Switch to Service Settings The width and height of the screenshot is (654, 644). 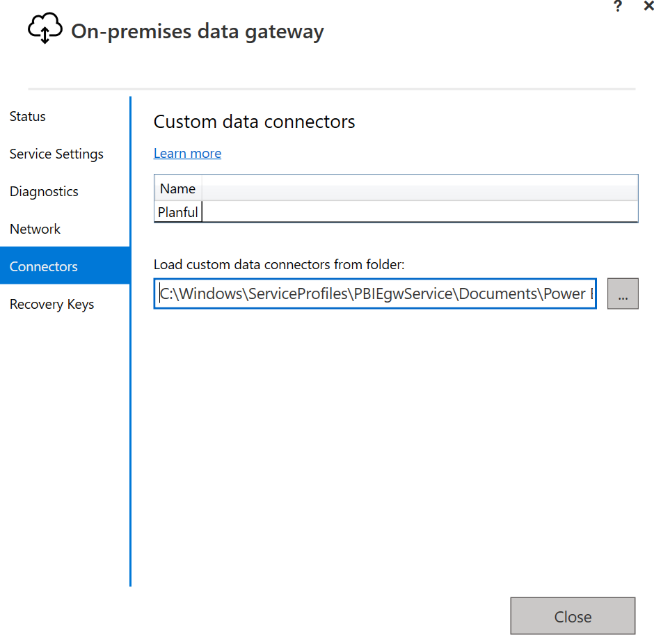(56, 154)
